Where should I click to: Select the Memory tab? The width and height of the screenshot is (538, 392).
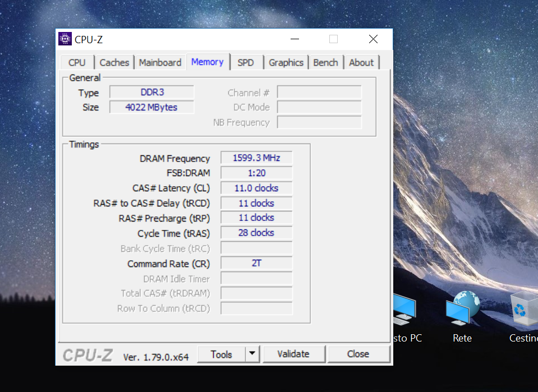pyautogui.click(x=207, y=62)
